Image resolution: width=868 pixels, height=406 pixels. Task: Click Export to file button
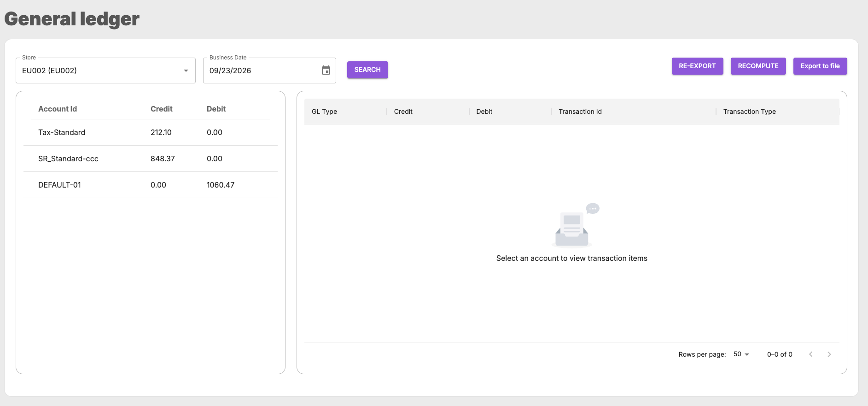click(820, 66)
